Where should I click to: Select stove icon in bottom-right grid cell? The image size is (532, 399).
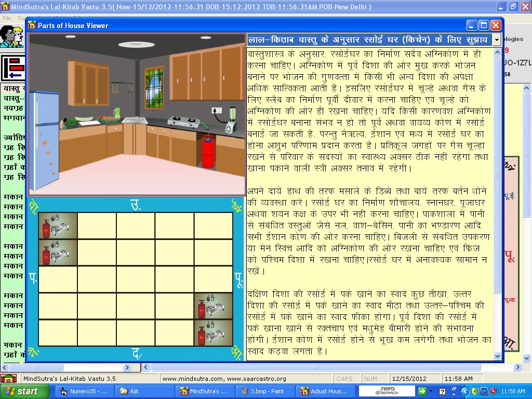tap(214, 333)
